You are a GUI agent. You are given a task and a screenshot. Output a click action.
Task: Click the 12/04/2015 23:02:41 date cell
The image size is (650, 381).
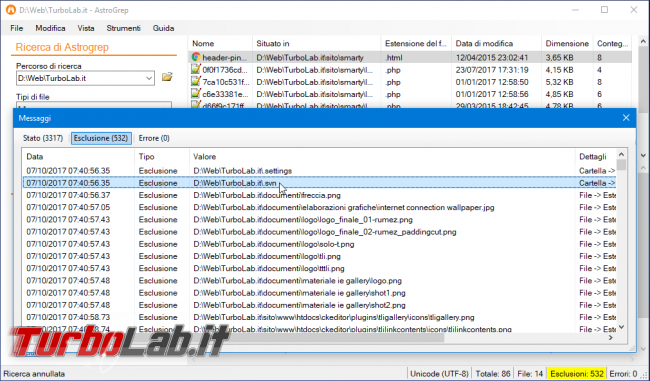coord(492,57)
